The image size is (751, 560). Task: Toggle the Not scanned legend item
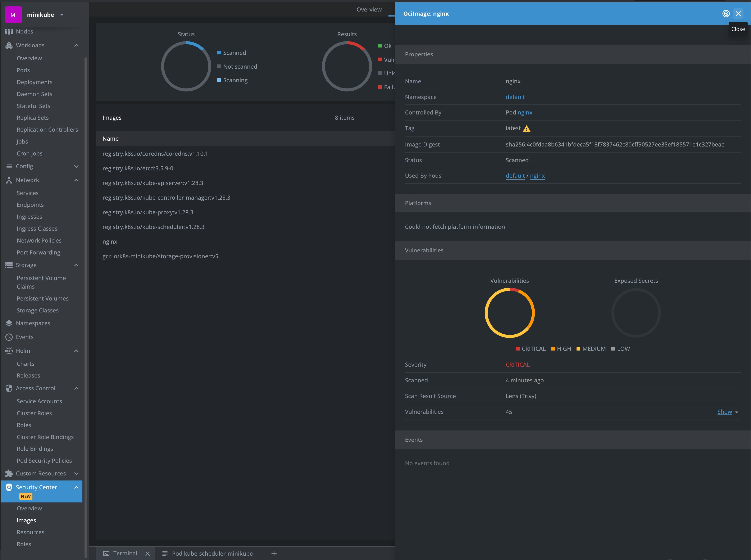237,67
